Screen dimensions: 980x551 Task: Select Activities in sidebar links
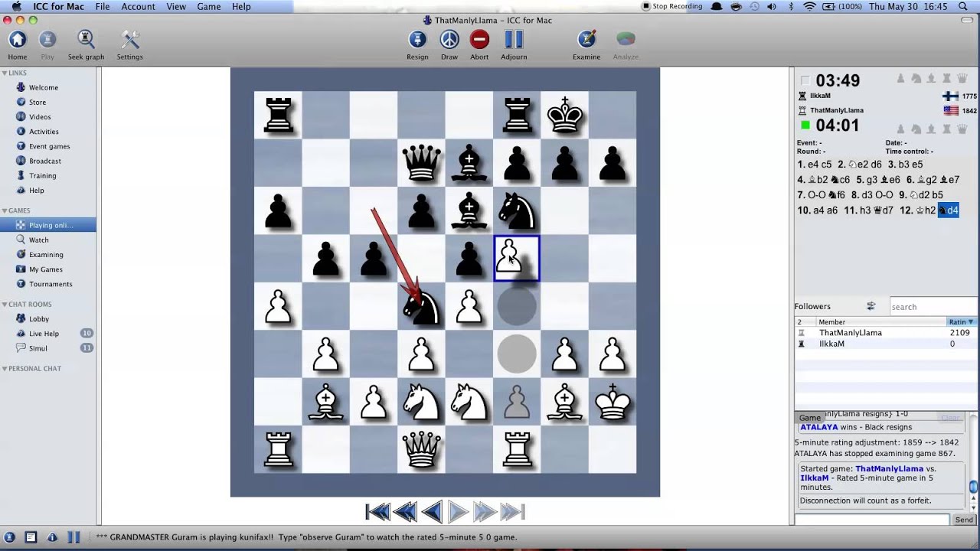[x=44, y=132]
